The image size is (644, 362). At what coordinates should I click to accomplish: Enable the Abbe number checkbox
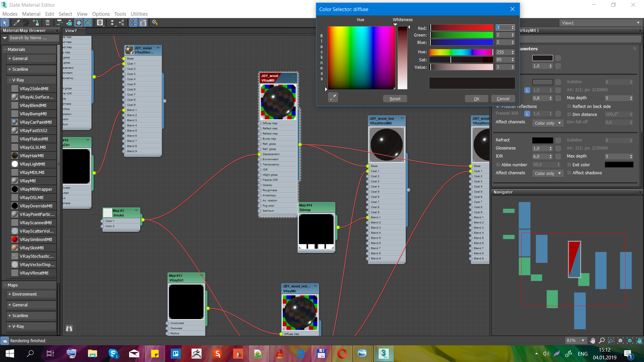pos(498,165)
